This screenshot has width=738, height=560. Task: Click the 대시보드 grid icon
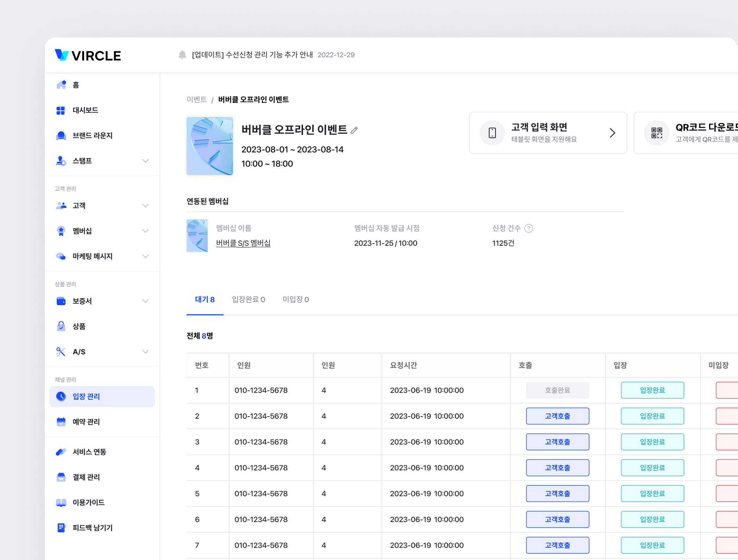61,110
